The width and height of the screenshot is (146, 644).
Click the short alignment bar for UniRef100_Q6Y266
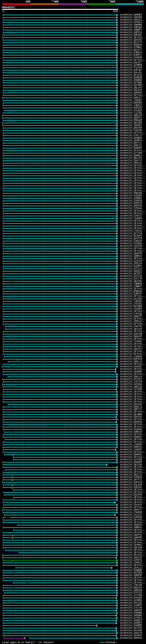55,465
